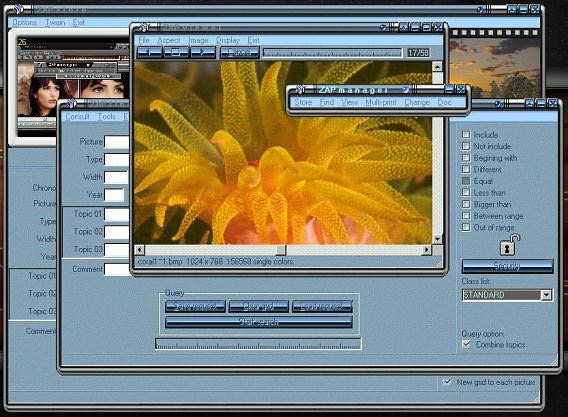Tick the Out of range checkbox
The width and height of the screenshot is (568, 417).
pyautogui.click(x=466, y=227)
